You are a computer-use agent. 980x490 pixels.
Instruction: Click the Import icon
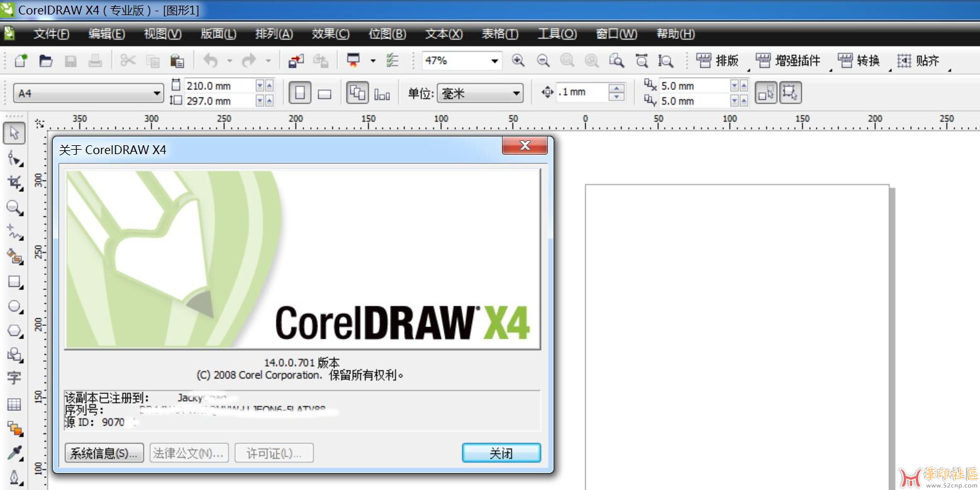296,60
